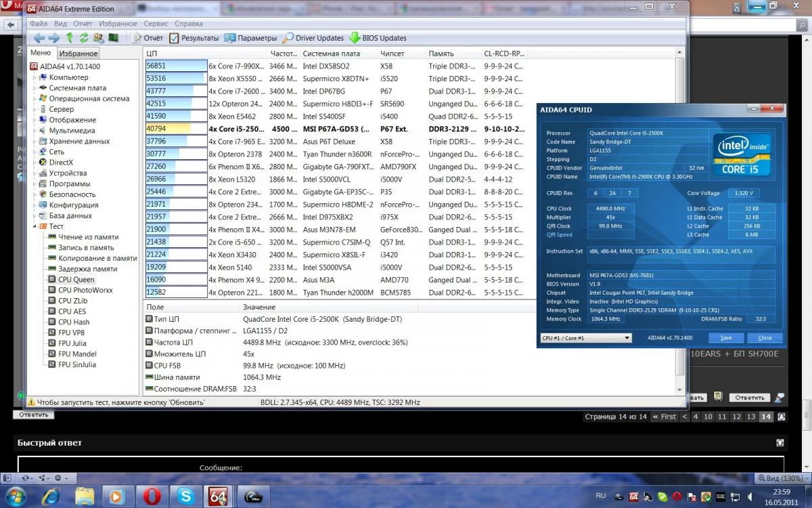Image resolution: width=812 pixels, height=508 pixels.
Task: Click the Результаты toolbar button
Action: (194, 38)
